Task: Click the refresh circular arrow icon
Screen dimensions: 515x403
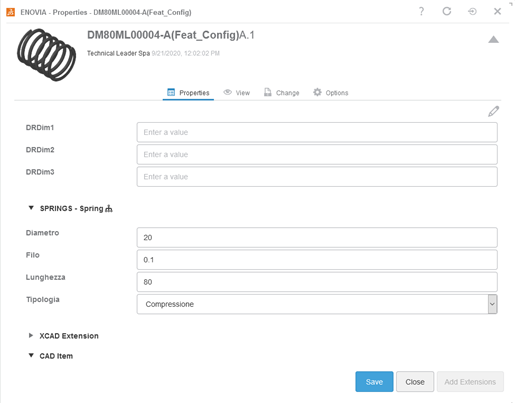Action: 447,11
